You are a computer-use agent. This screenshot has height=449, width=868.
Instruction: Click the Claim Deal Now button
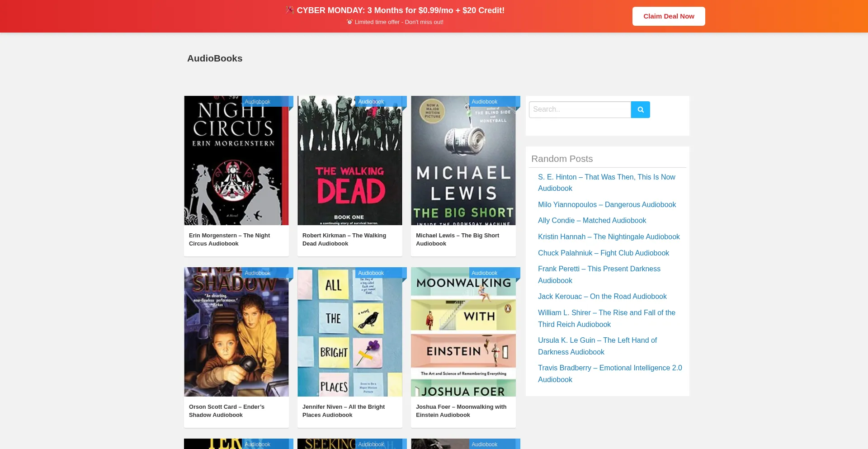click(x=668, y=16)
